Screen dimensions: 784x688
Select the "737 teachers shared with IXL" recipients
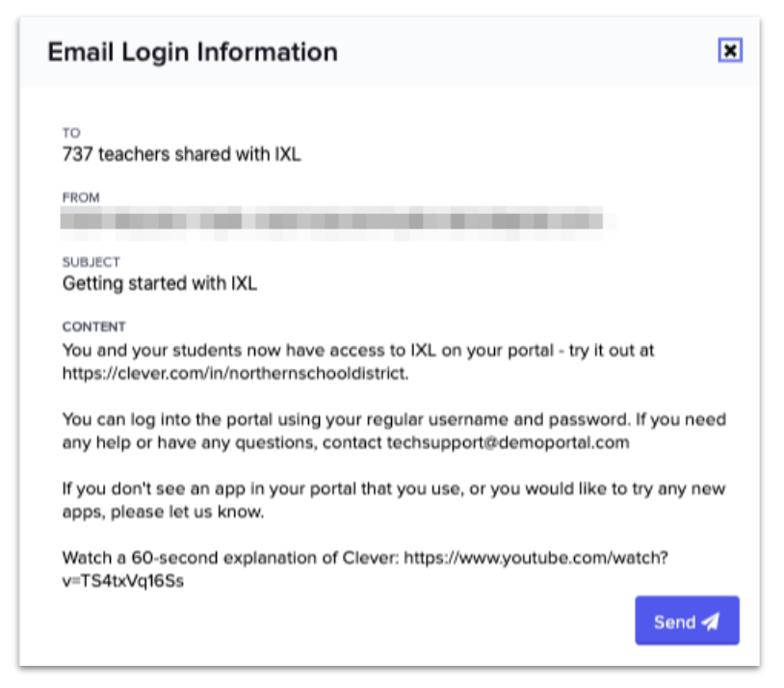181,153
